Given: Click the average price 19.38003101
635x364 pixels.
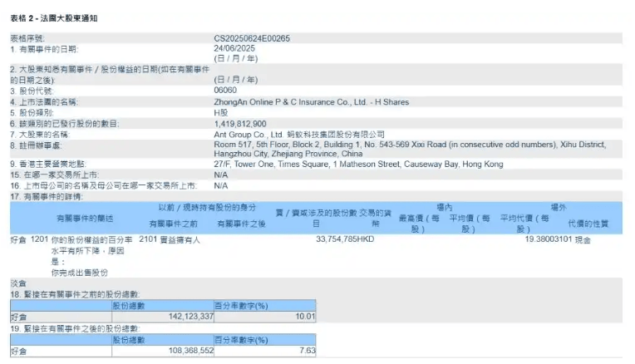Looking at the screenshot, I should point(549,239).
